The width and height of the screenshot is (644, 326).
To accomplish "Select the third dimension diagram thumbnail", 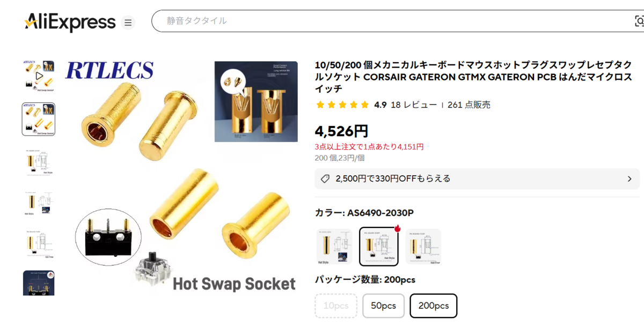I will pos(39,162).
